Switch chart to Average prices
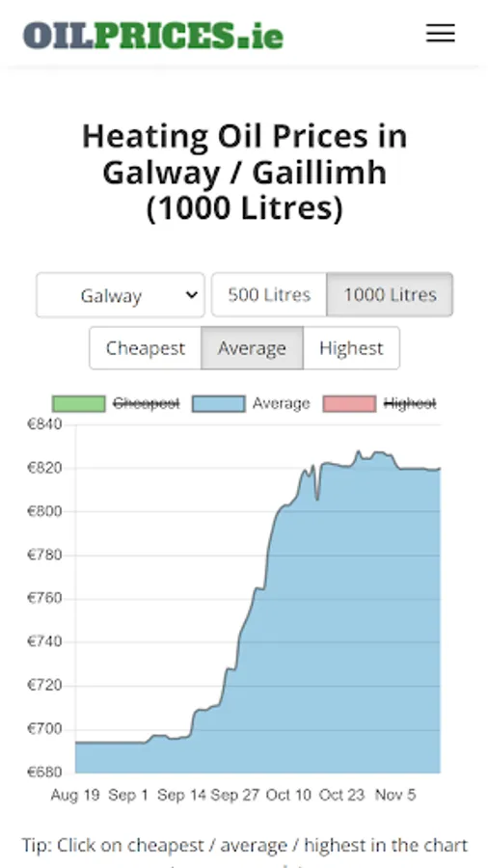Viewport: 488px width, 868px height. point(252,348)
